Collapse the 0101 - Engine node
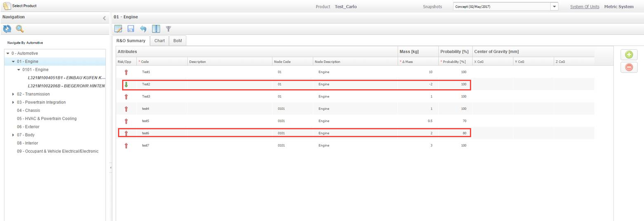644x221 pixels. tap(19, 70)
